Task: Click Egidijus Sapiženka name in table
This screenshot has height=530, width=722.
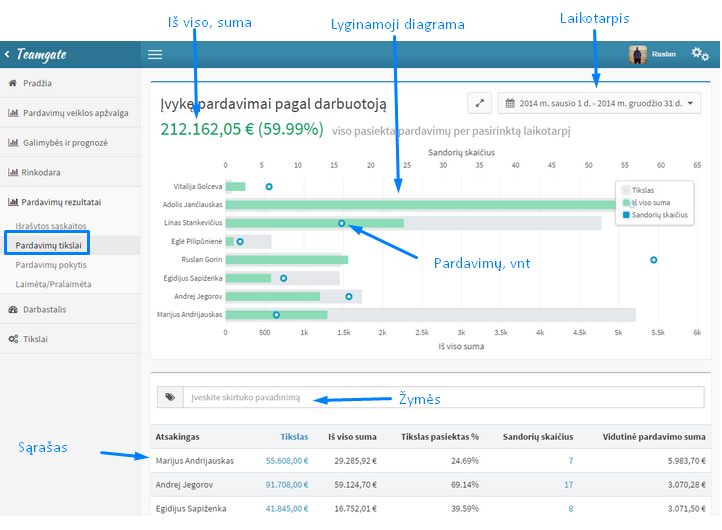Action: click(x=191, y=508)
